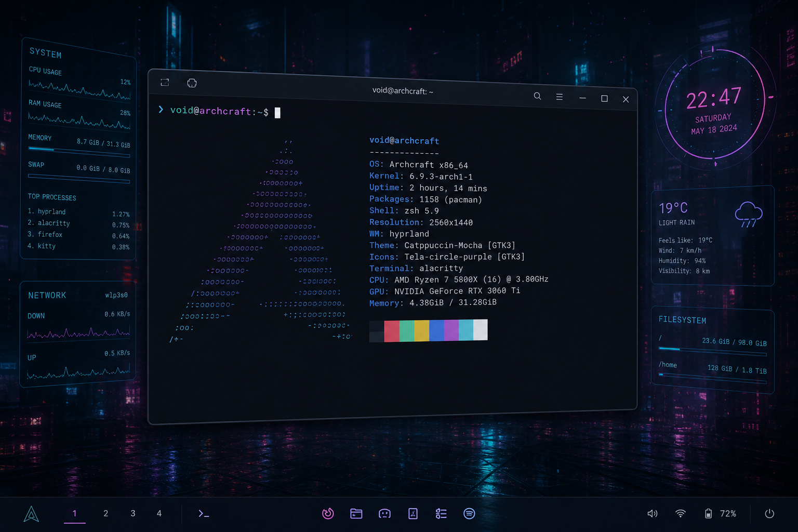Click the Kernel: 6.9.3-arch1-1 line

pos(421,177)
